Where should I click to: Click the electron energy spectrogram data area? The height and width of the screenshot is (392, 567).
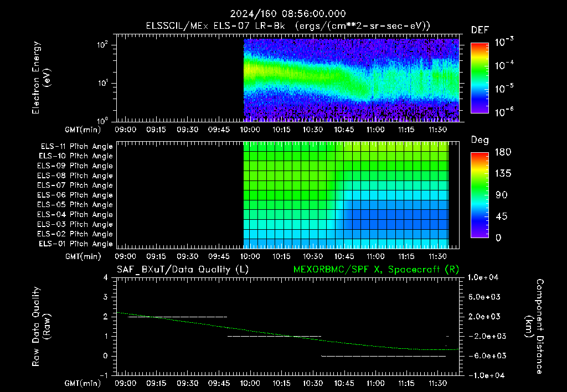351,80
